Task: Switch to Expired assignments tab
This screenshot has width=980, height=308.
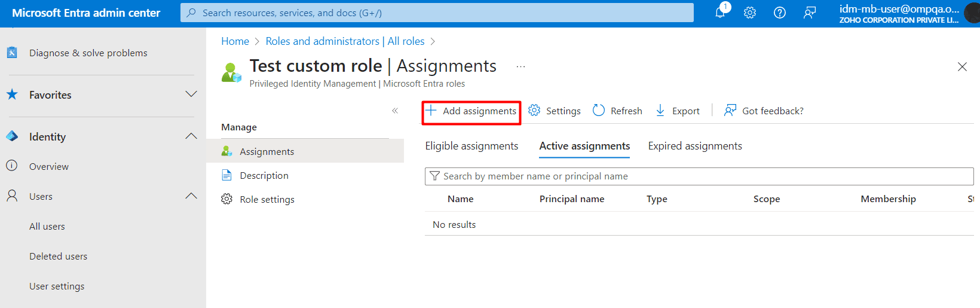Action: coord(695,146)
